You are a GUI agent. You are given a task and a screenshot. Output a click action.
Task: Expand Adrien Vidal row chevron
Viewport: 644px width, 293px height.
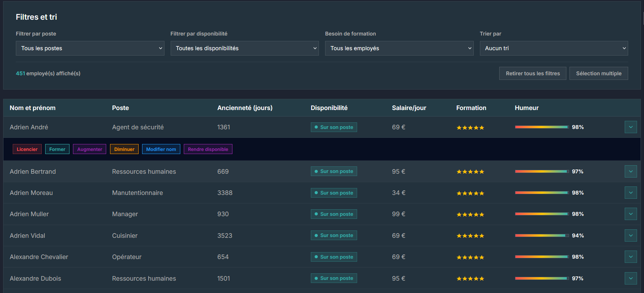[631, 235]
